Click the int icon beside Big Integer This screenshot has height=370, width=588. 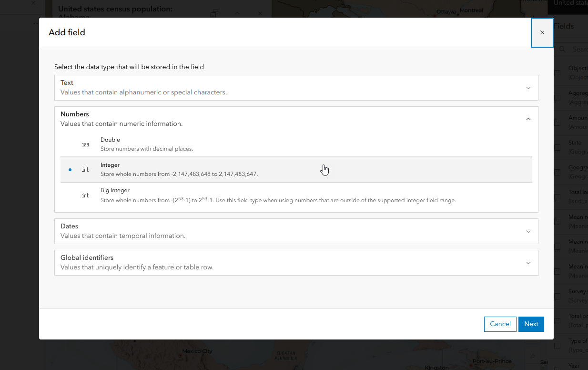pyautogui.click(x=86, y=195)
